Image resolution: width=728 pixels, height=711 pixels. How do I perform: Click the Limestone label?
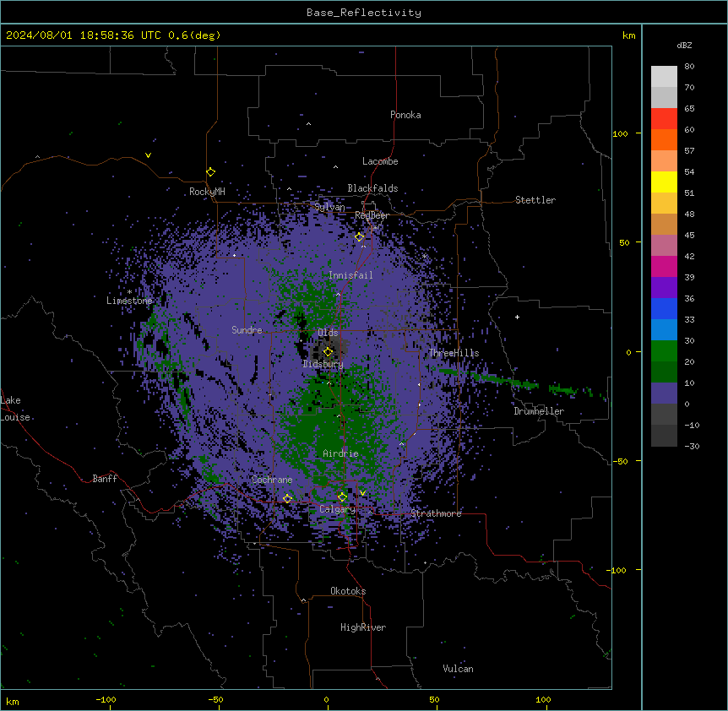[129, 301]
